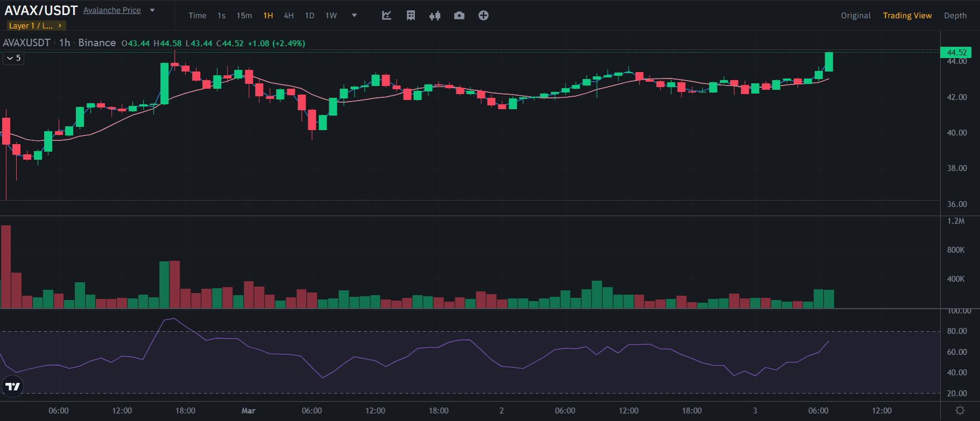Click the 44.52 current price label

(956, 52)
